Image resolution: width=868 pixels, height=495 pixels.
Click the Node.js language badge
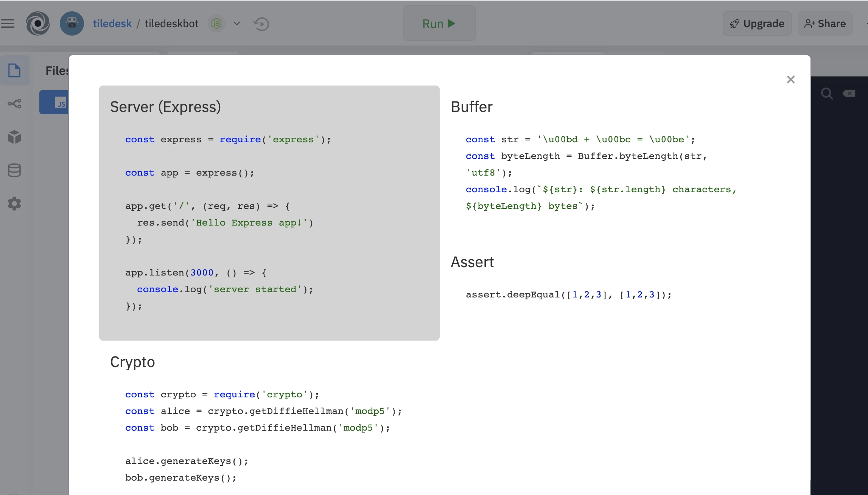tap(216, 24)
